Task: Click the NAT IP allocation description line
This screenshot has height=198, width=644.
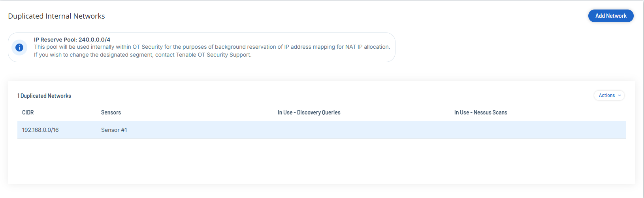Action: click(212, 47)
